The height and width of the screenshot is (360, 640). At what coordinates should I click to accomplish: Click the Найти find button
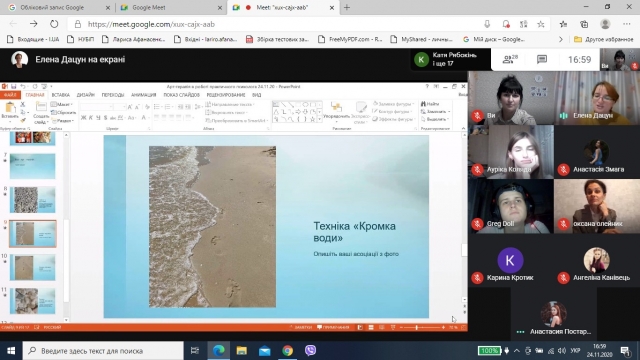(x=430, y=104)
